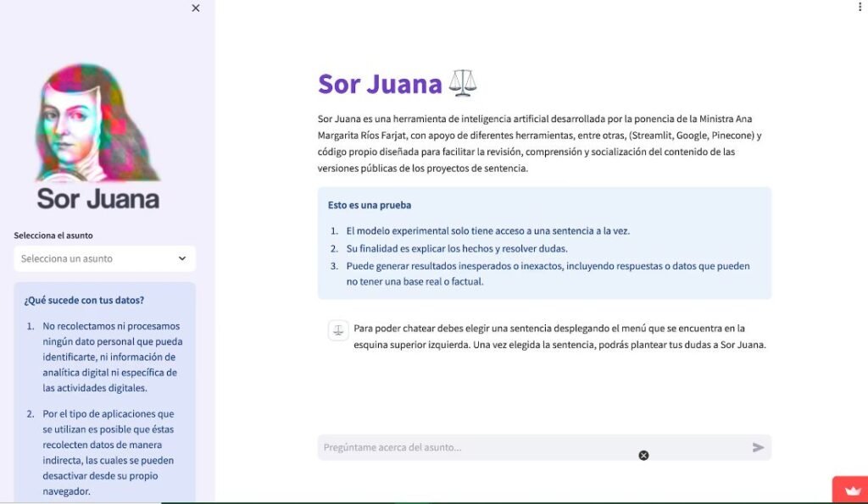
Task: Click the purple "Sor Juana" page heading
Action: point(380,84)
